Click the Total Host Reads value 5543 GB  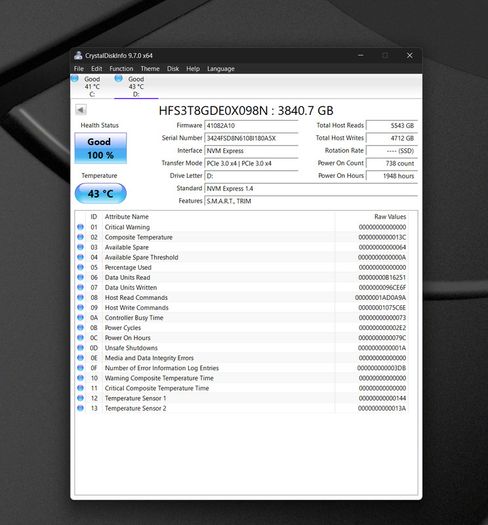pos(392,126)
